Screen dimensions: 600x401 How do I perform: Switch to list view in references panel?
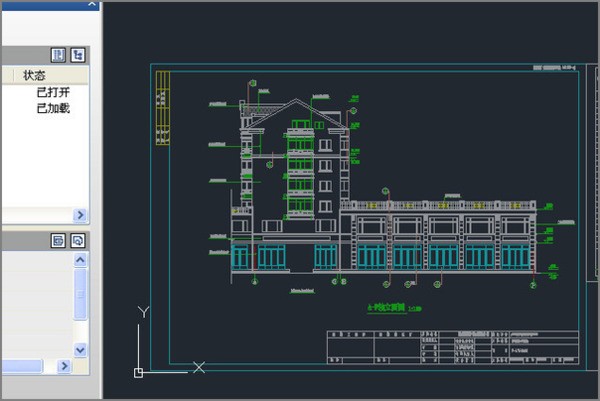[x=58, y=55]
